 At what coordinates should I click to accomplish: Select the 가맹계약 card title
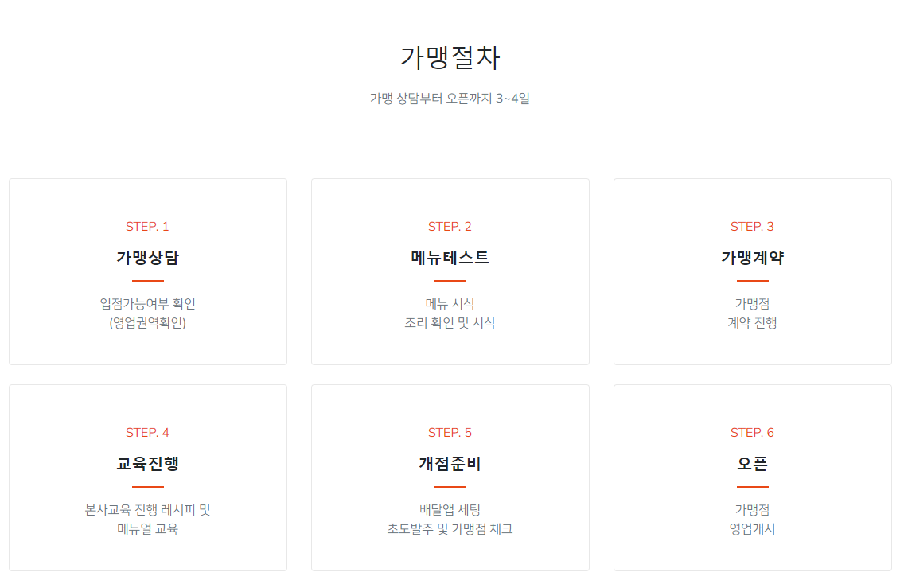(752, 258)
